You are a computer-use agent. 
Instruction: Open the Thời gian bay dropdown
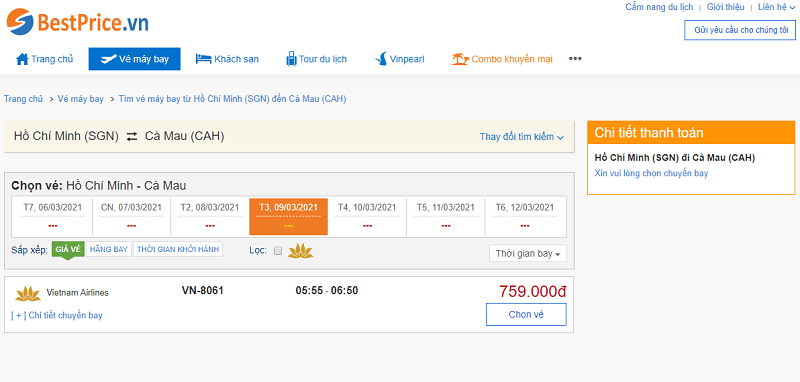(x=528, y=253)
